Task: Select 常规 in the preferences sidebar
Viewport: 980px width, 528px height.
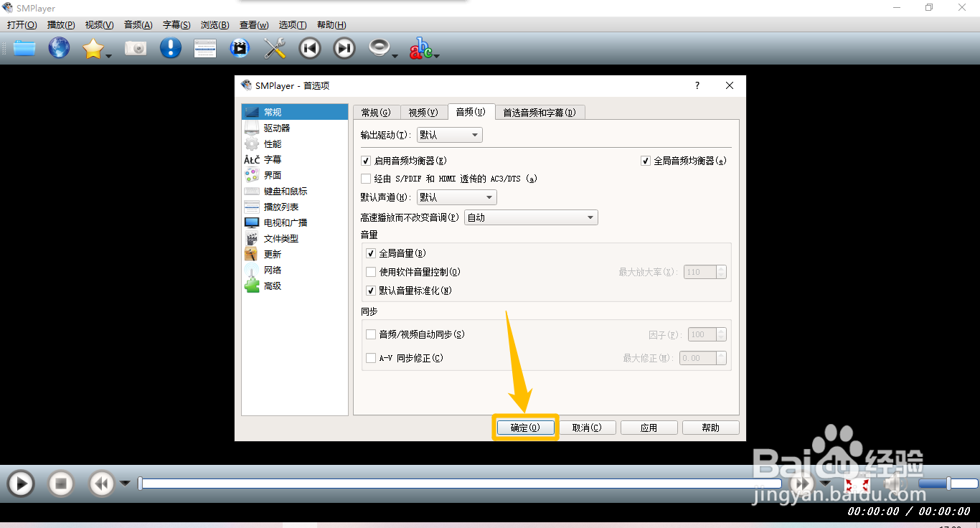Action: tap(295, 112)
